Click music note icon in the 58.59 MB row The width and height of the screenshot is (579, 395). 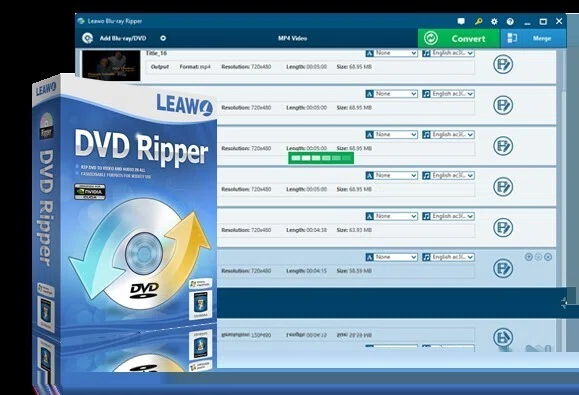(426, 257)
